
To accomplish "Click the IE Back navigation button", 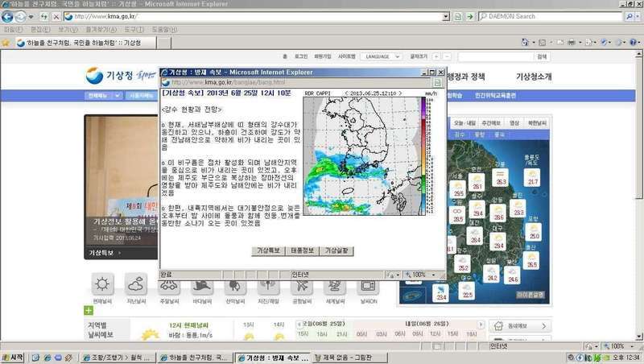I will coord(7,16).
